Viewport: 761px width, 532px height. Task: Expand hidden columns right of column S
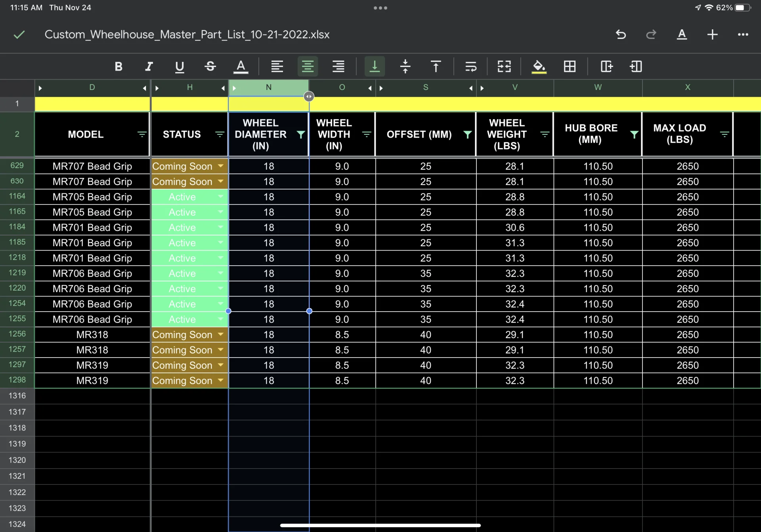coord(471,88)
